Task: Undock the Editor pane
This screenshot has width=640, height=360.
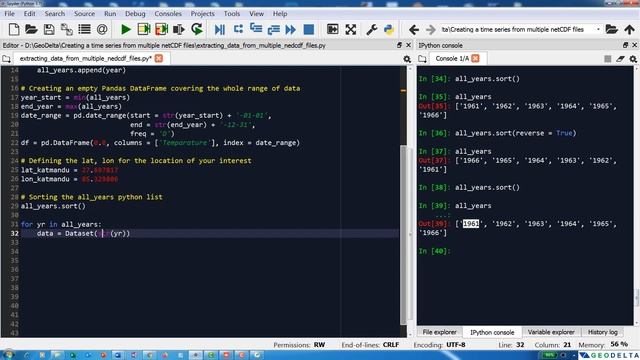Action: [x=400, y=45]
